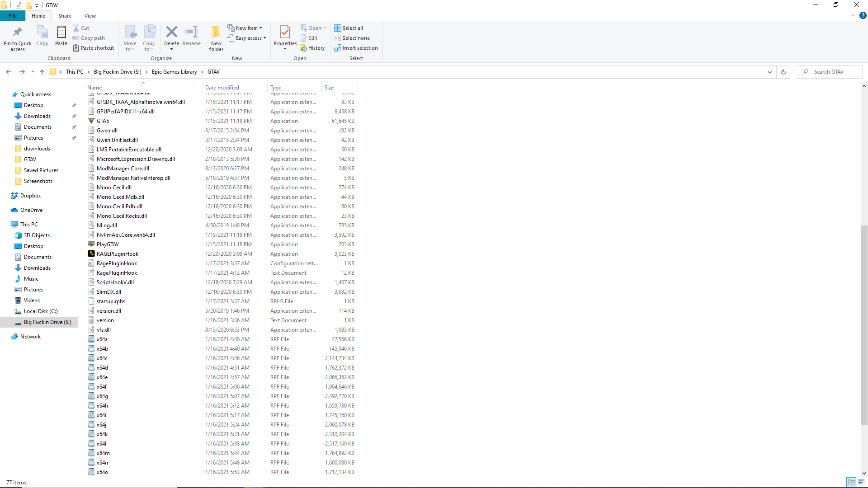Click the Delete icon in ribbon
868x488 pixels.
pyautogui.click(x=171, y=32)
